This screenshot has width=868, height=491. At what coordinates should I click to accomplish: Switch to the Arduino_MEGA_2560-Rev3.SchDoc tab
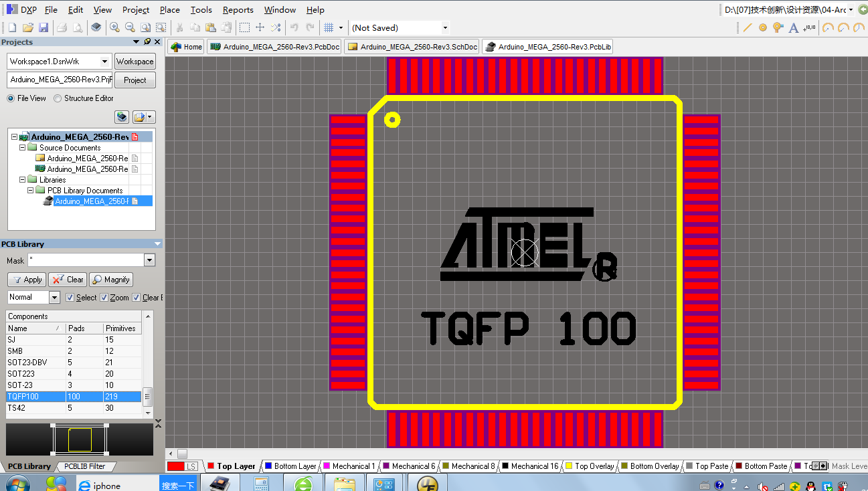click(x=412, y=47)
